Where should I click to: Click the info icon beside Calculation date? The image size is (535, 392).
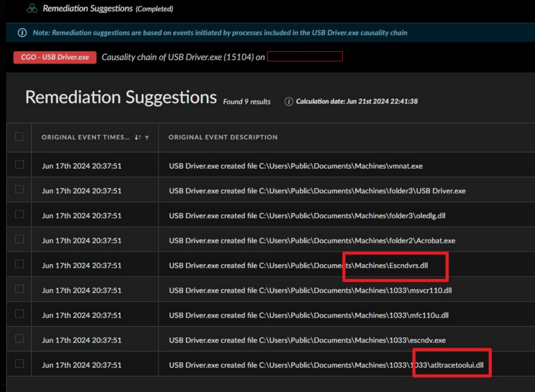289,101
